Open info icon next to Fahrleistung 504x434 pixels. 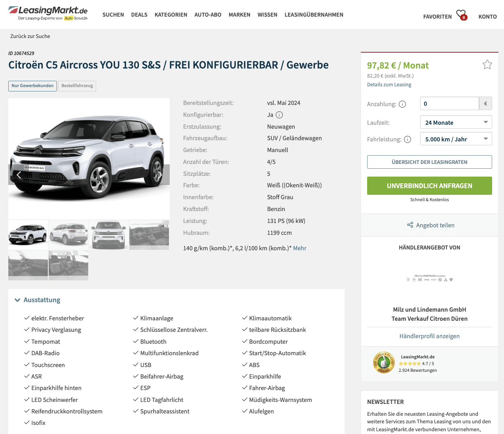(407, 139)
